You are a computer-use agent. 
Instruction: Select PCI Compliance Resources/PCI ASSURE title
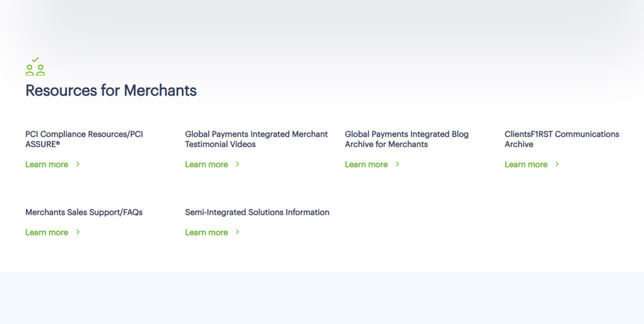(84, 139)
